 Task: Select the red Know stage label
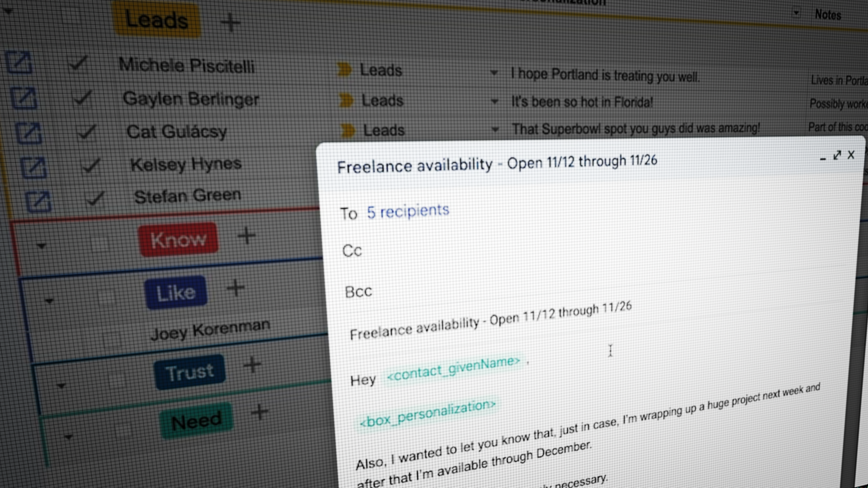[179, 239]
